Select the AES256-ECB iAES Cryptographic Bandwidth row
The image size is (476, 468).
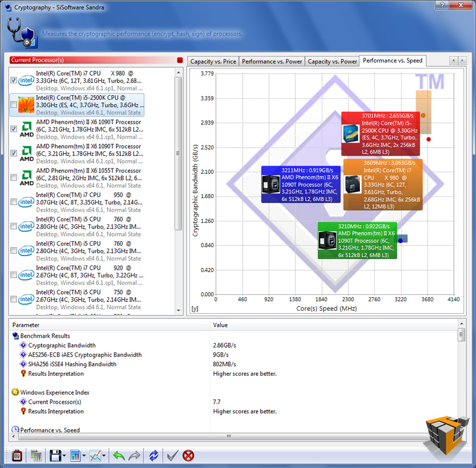tap(234, 355)
